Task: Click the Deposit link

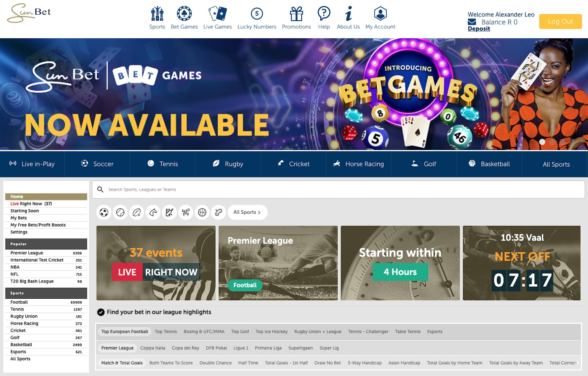Action: click(478, 28)
